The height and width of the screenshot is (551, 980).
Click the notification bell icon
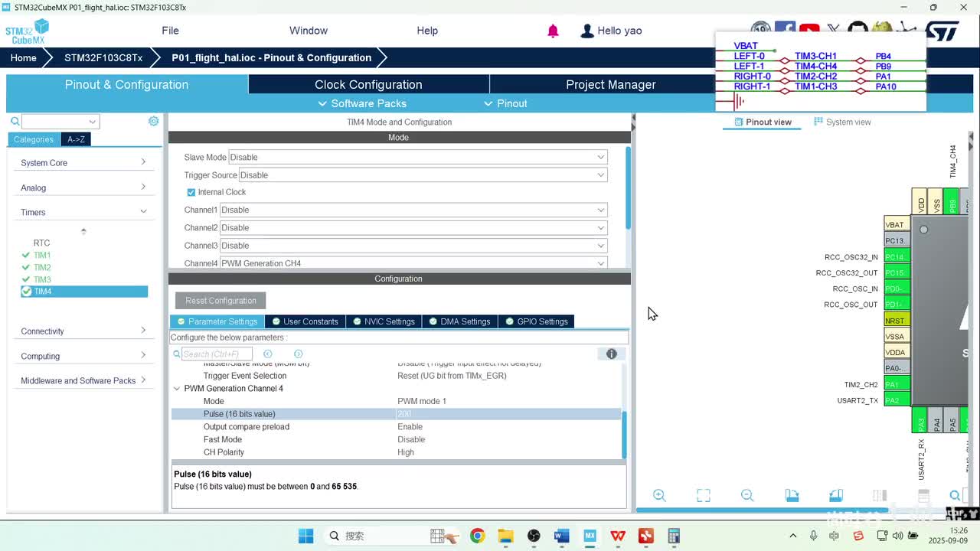[553, 31]
